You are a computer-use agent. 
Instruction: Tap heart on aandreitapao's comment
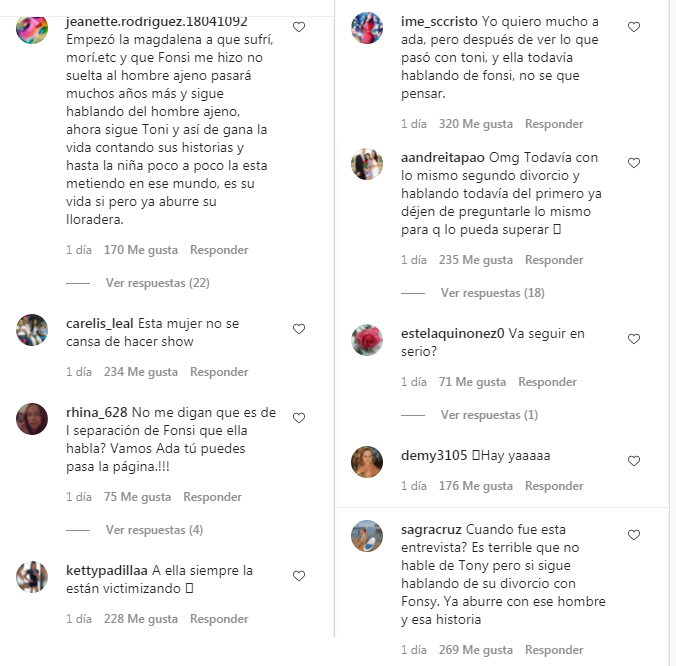point(633,162)
